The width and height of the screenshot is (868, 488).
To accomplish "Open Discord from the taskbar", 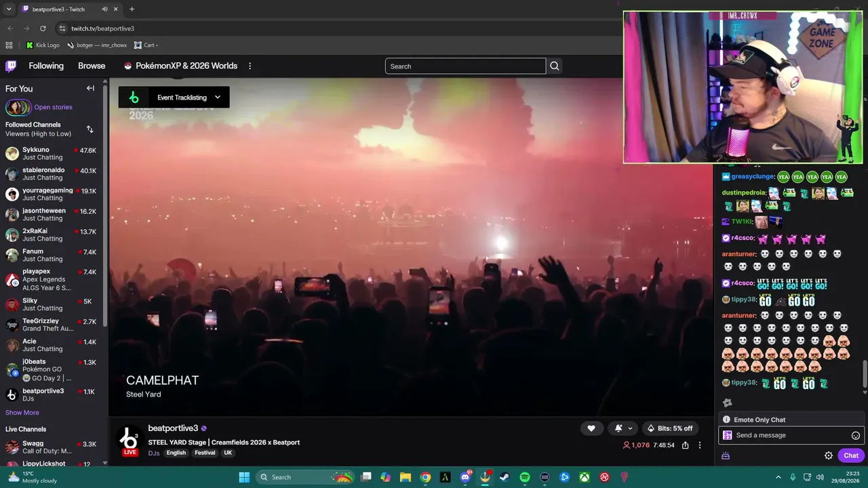I will (465, 477).
